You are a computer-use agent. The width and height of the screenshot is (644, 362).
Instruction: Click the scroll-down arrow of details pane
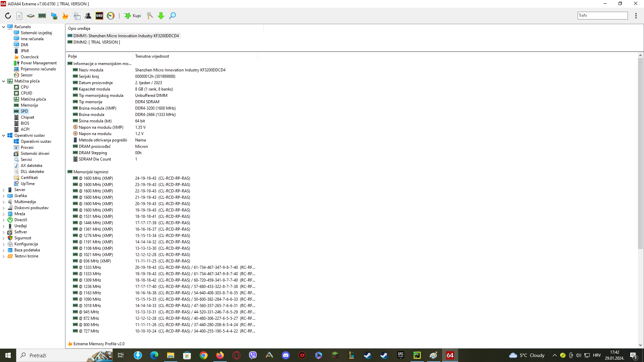(x=640, y=345)
